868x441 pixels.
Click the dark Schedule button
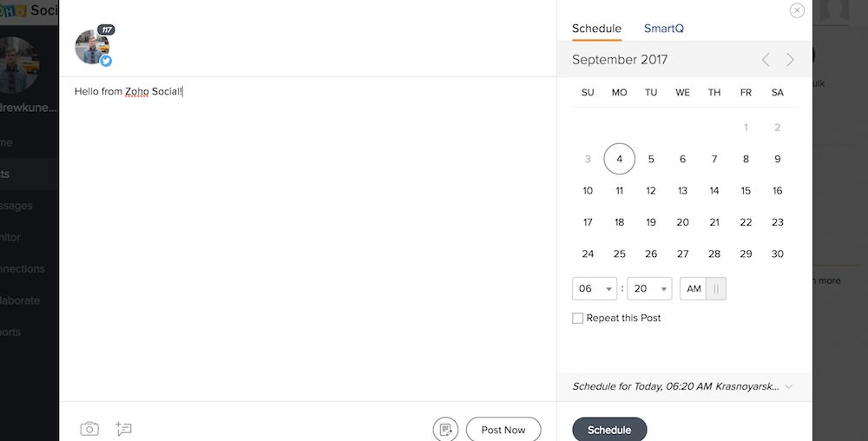point(609,430)
